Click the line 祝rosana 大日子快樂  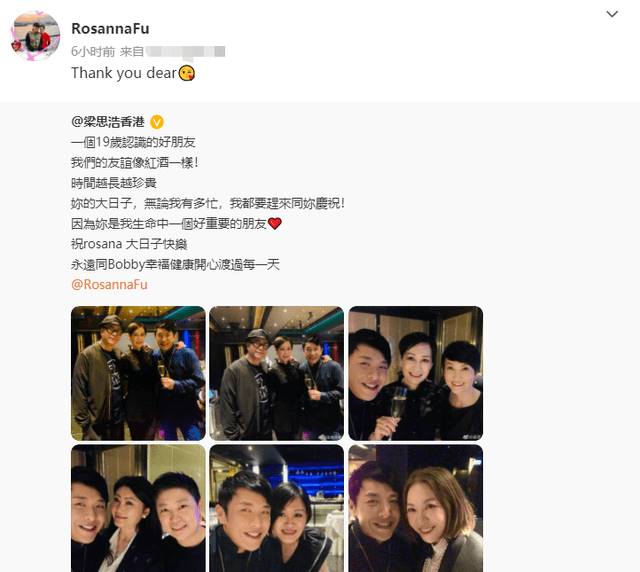[129, 244]
